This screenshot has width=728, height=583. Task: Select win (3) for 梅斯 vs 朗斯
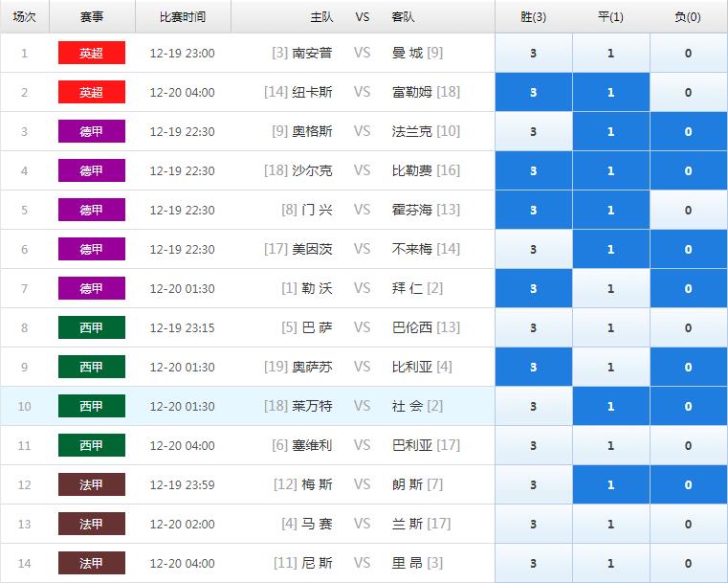click(x=534, y=484)
